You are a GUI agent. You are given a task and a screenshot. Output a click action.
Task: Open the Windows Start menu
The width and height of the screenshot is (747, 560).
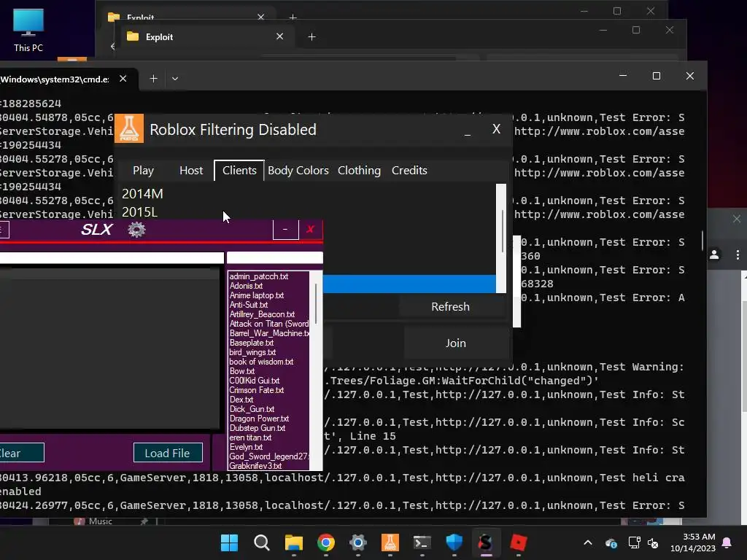click(x=229, y=542)
